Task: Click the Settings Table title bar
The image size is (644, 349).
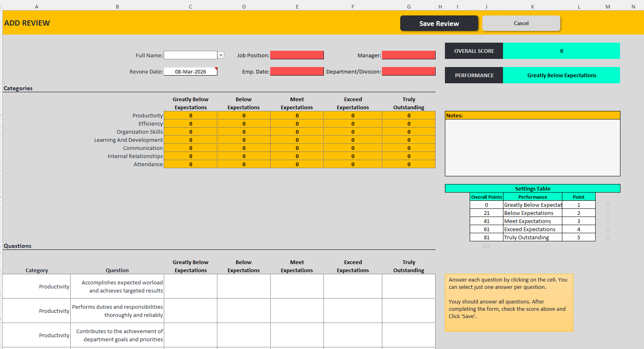Action: [532, 189]
